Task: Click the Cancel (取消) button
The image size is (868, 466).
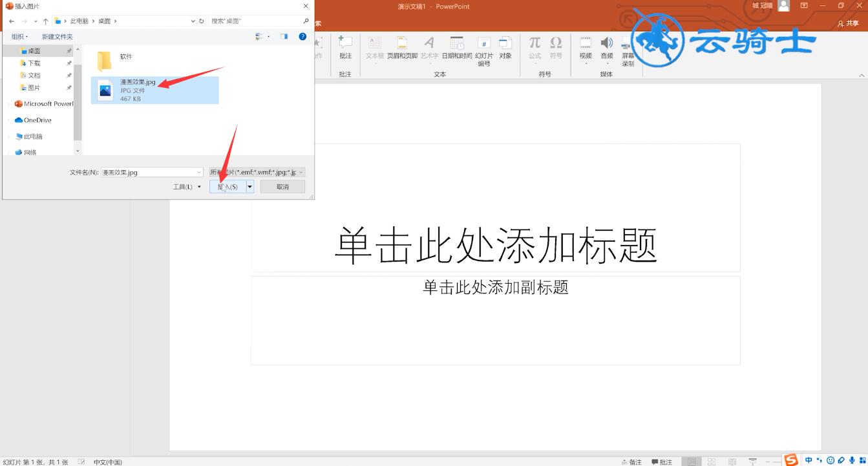Action: click(x=283, y=187)
